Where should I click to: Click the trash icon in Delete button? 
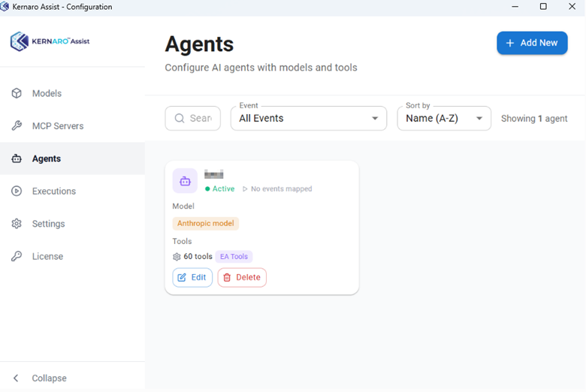(x=227, y=277)
